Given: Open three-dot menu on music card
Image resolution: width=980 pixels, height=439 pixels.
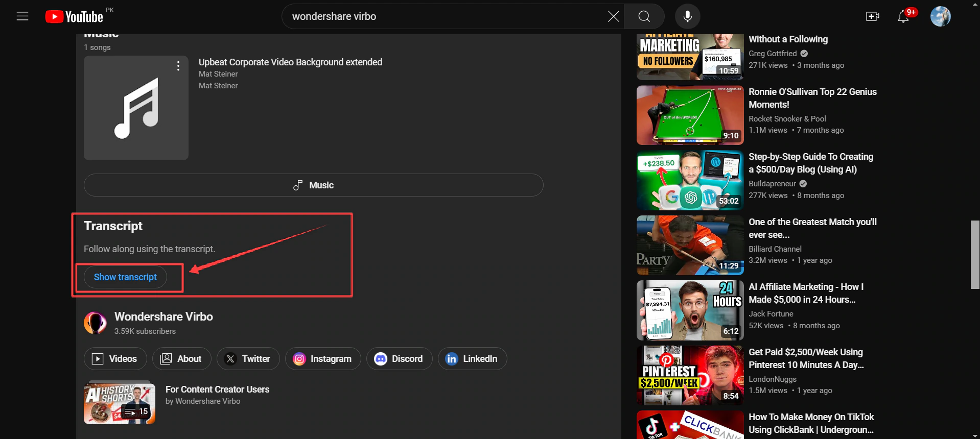Looking at the screenshot, I should coord(178,66).
